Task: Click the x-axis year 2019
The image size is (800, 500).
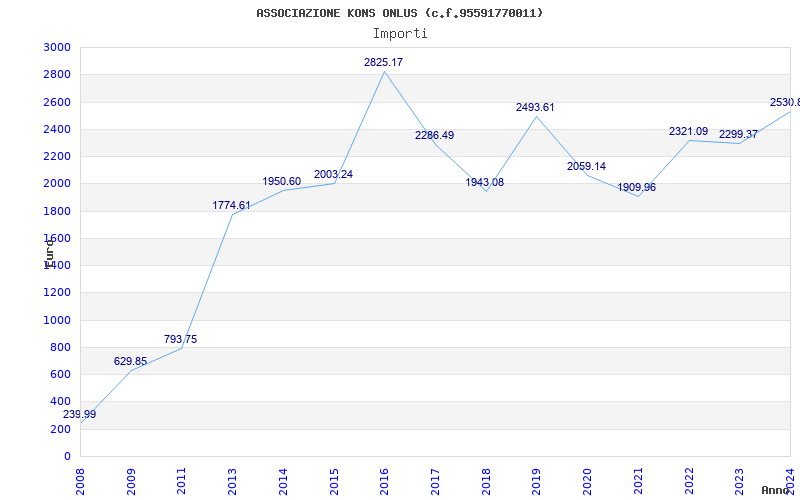Action: pos(537,482)
